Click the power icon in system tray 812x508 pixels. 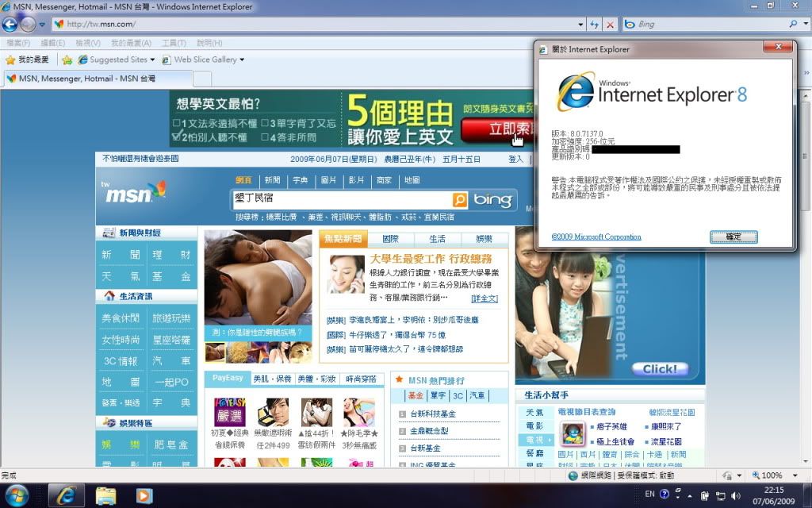pyautogui.click(x=705, y=496)
